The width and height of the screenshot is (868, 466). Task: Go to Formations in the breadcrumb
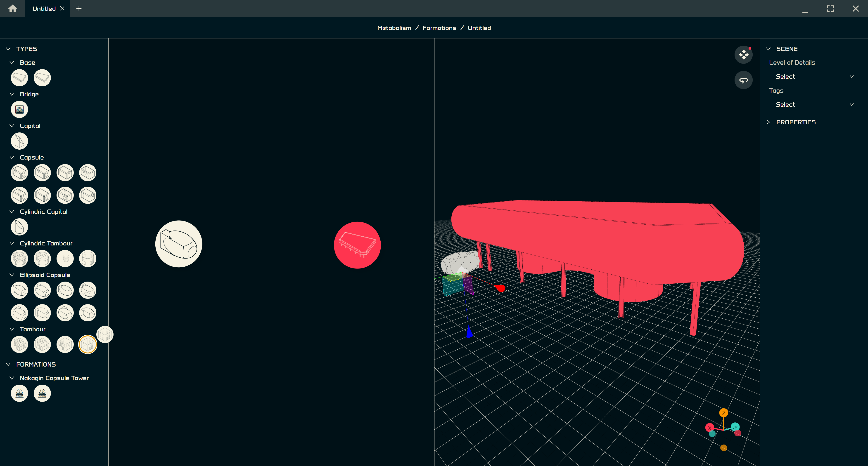[439, 28]
